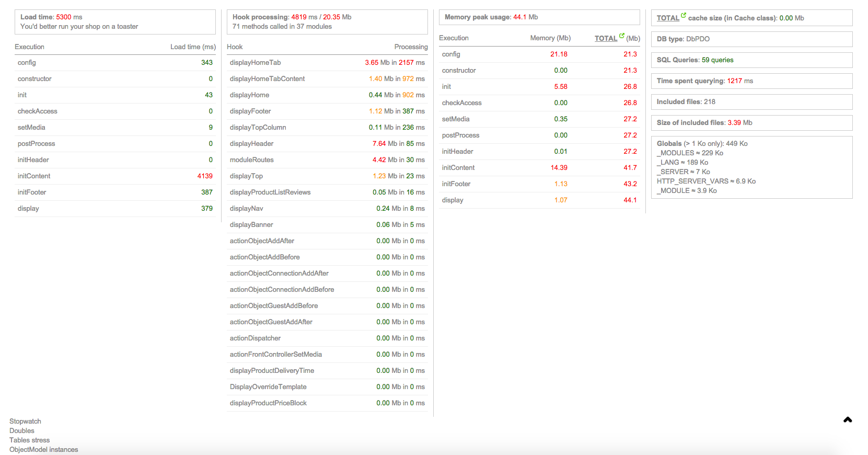
Task: Click the displayProductListReviews hook name
Action: tap(270, 192)
